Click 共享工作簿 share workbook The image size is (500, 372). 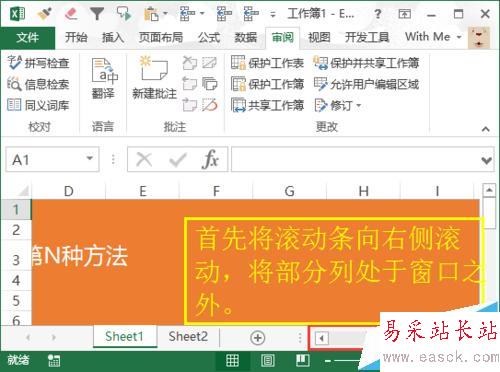[x=267, y=105]
